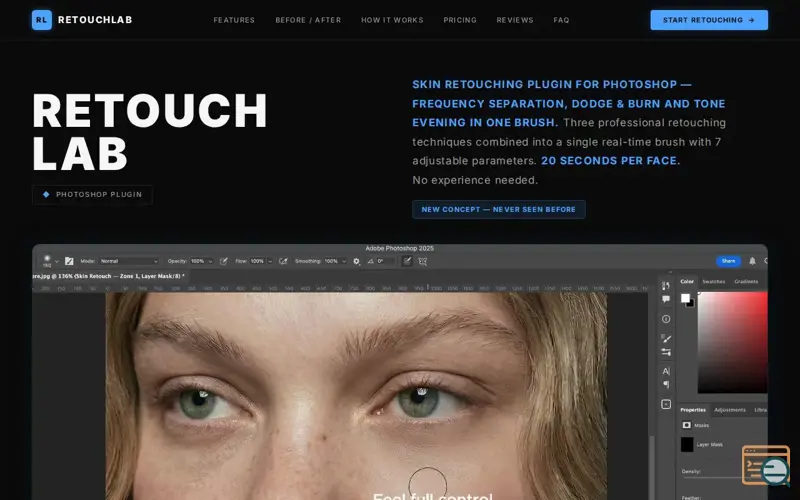The image size is (800, 500).
Task: Open the Paragraph panel icon
Action: pos(666,385)
